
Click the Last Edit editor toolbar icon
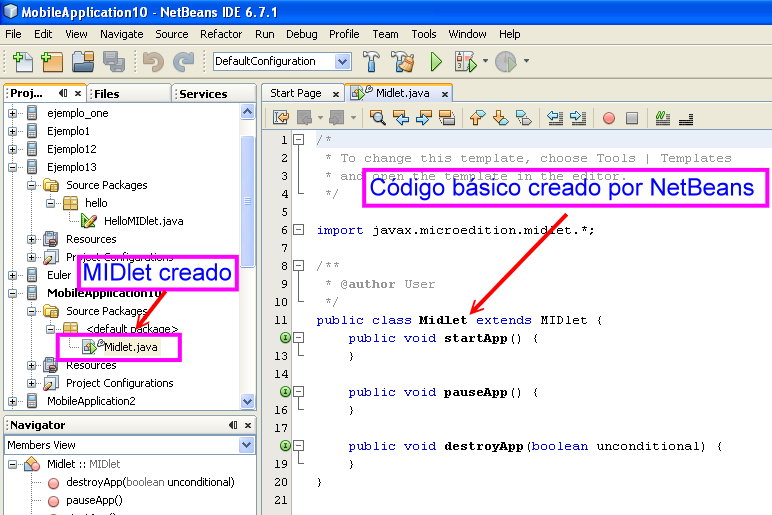coord(281,118)
